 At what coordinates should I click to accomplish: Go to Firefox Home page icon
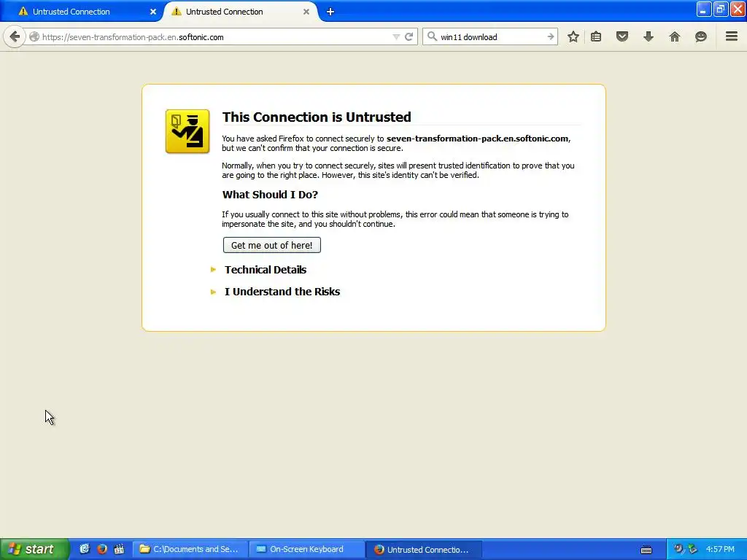pos(675,36)
